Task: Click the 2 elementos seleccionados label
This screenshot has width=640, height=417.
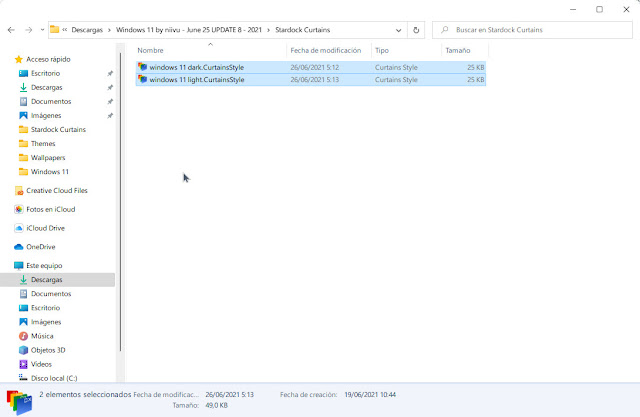Action: click(85, 395)
